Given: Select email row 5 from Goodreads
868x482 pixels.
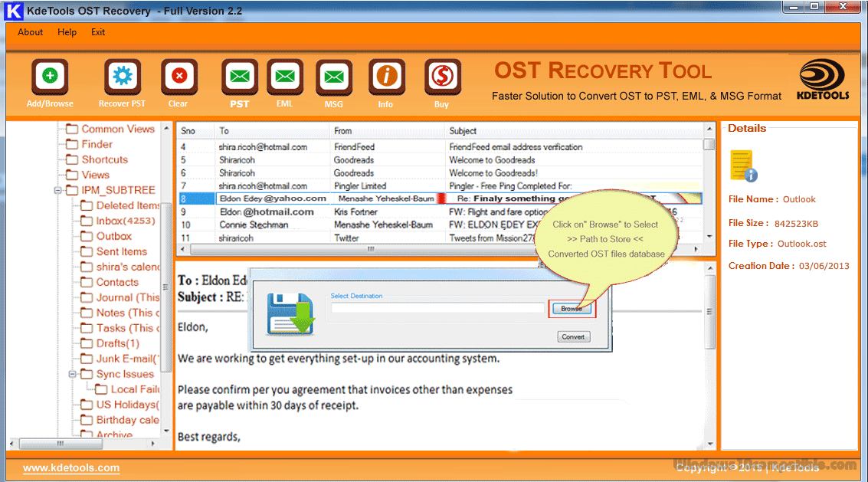Looking at the screenshot, I should tap(440, 160).
